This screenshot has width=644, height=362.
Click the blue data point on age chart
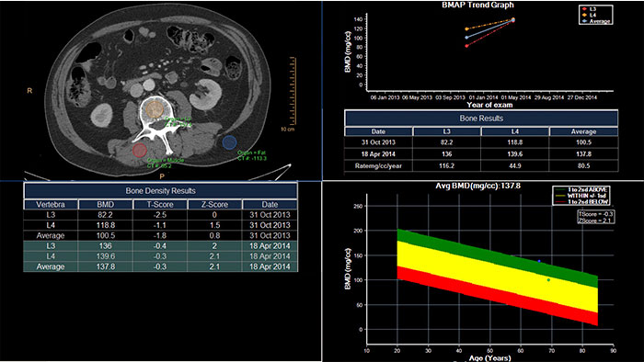[x=539, y=261]
